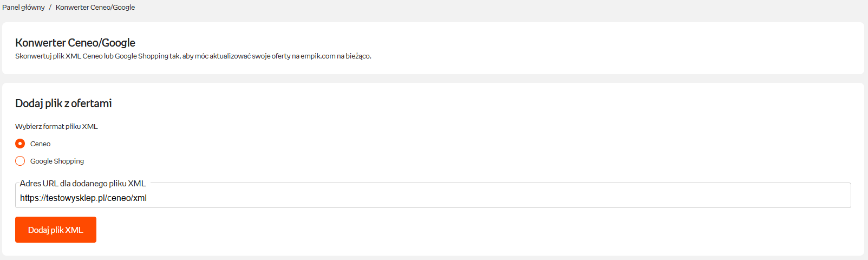Go to Panel główny breadcrumb
Screen dimensions: 868x260
(x=23, y=8)
